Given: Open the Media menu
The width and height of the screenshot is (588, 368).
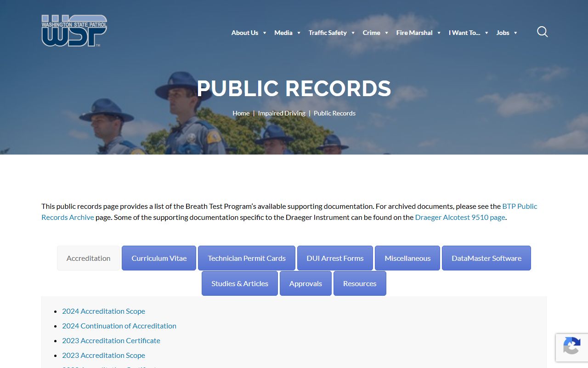Looking at the screenshot, I should click(x=283, y=33).
